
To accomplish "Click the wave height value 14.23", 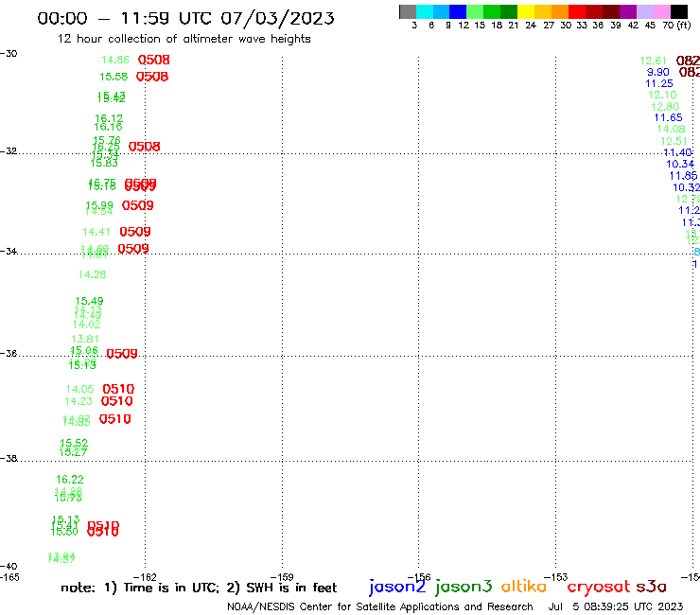I will point(79,401).
